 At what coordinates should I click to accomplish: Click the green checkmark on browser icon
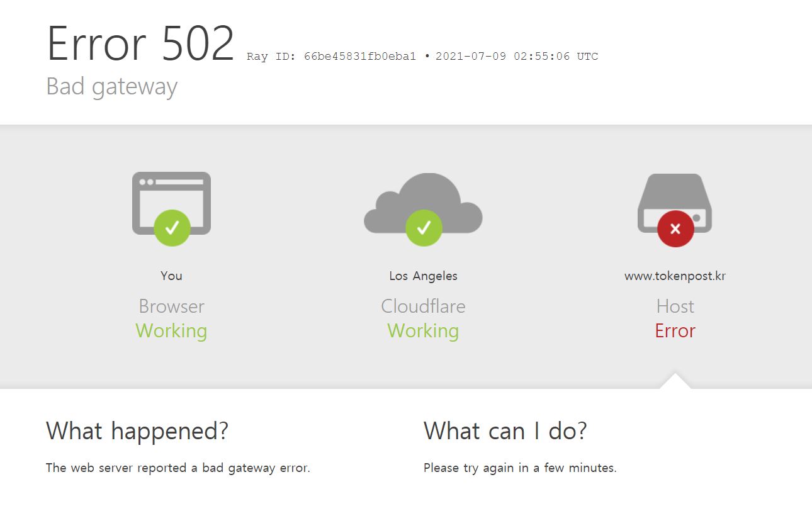click(x=172, y=228)
